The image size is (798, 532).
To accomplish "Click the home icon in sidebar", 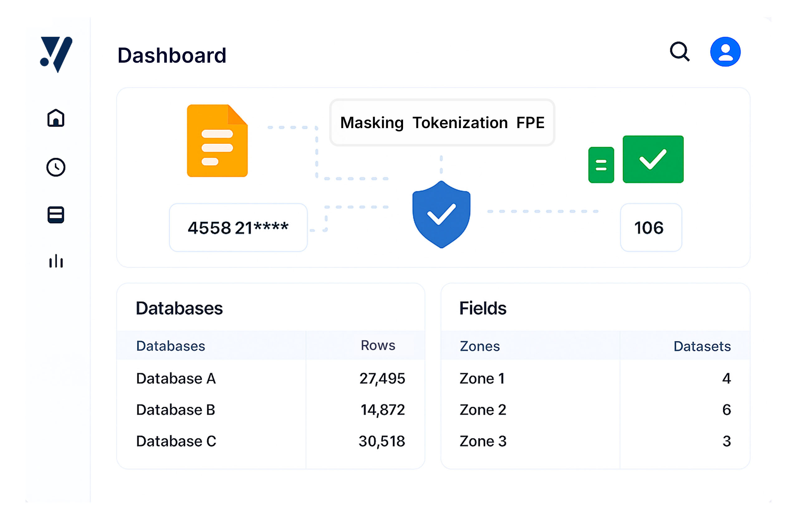I will (56, 118).
